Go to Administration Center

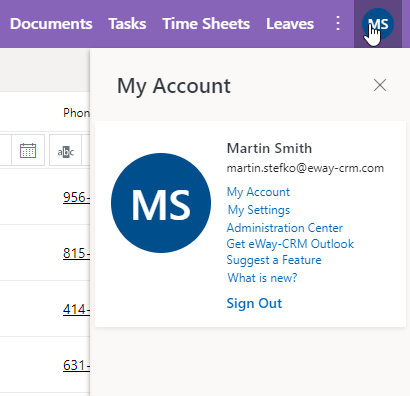285,228
